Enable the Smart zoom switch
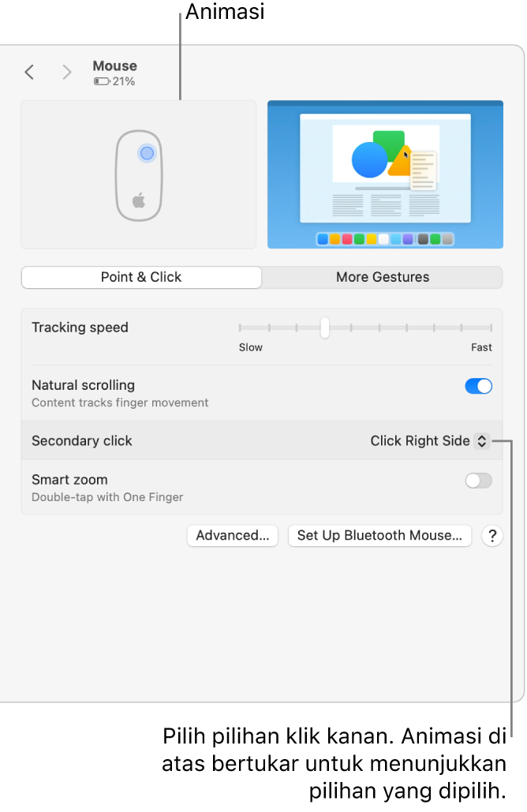 (478, 481)
